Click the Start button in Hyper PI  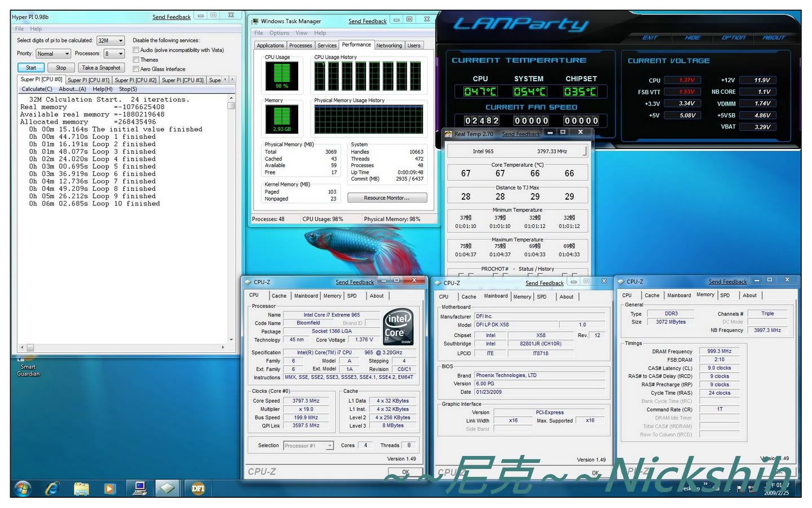pos(31,68)
